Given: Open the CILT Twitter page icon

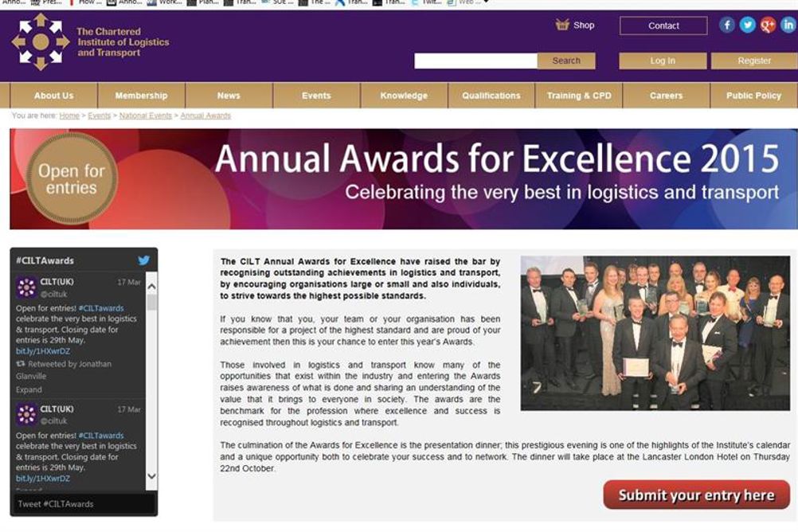Looking at the screenshot, I should tap(747, 25).
